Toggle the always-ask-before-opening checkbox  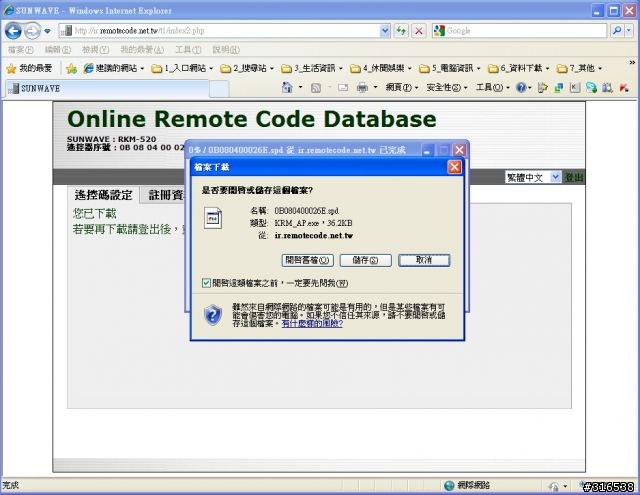pos(207,283)
